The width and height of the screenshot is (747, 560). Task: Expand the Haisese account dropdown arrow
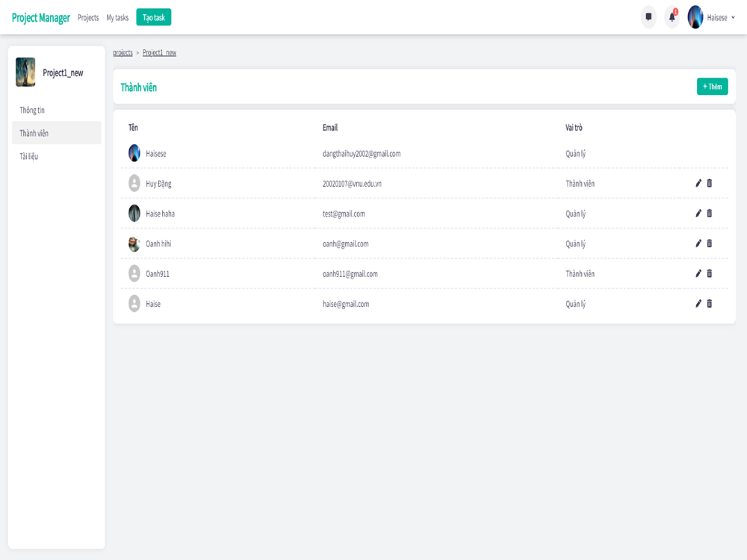point(733,18)
